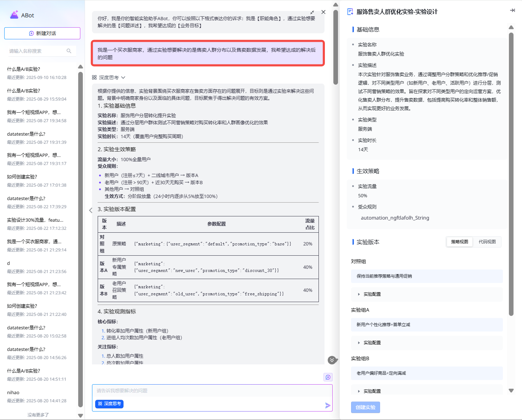Click the document icon beside 服饰售卖人群优化实验-实验设计
522x420 pixels.
pyautogui.click(x=350, y=12)
